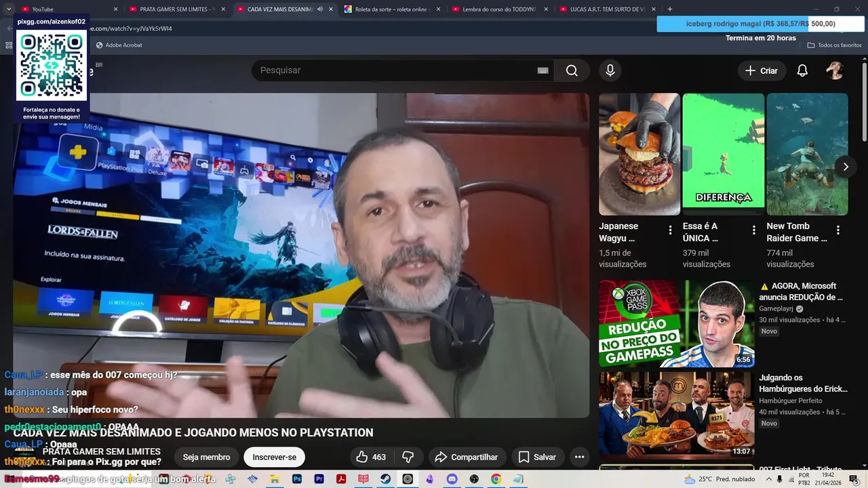Open New Tomb Raider underwater short thumbnail
The width and height of the screenshot is (868, 488).
pos(807,154)
